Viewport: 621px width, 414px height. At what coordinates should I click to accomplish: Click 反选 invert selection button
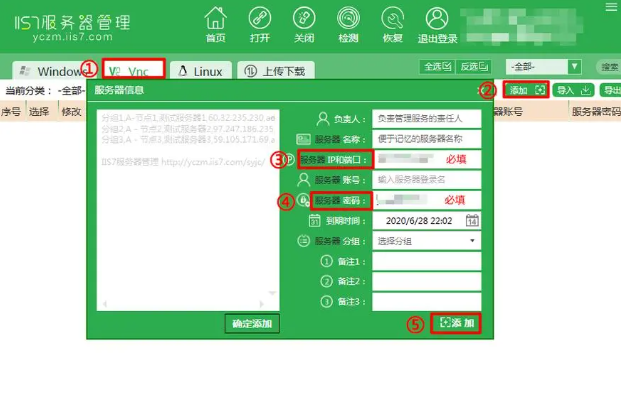tap(474, 67)
